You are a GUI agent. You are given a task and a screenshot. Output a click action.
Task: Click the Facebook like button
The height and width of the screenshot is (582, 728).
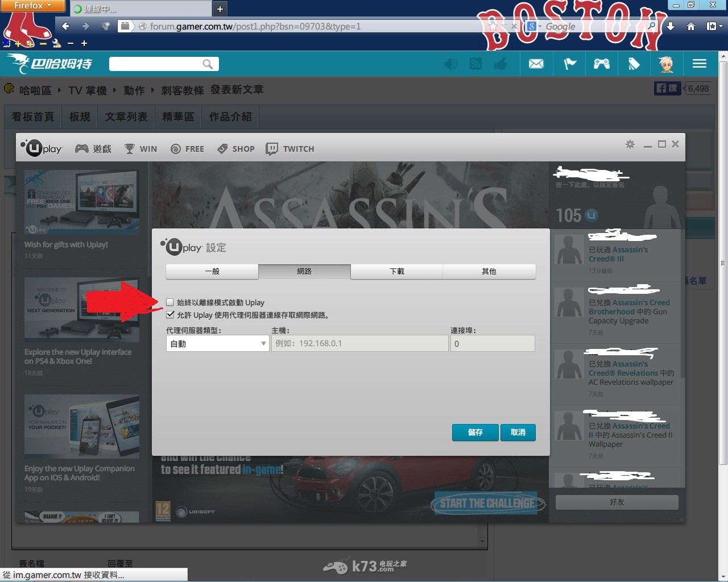pos(668,88)
